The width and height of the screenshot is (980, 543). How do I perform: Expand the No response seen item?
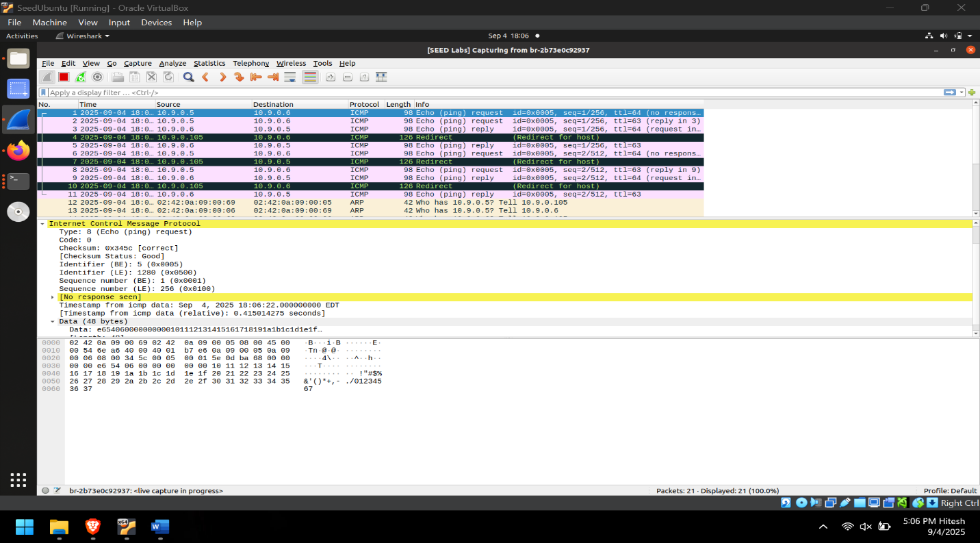53,297
